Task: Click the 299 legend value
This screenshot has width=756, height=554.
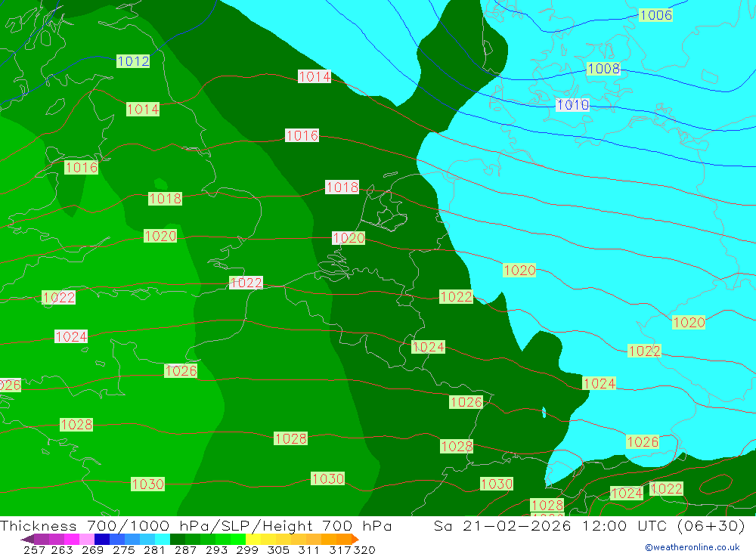Action: tap(247, 549)
